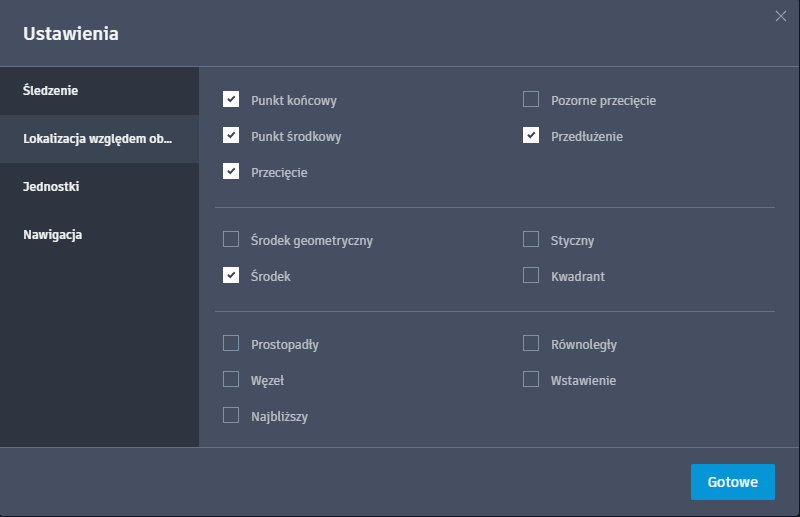
Task: Turn on the Wstawienie option
Action: (531, 379)
